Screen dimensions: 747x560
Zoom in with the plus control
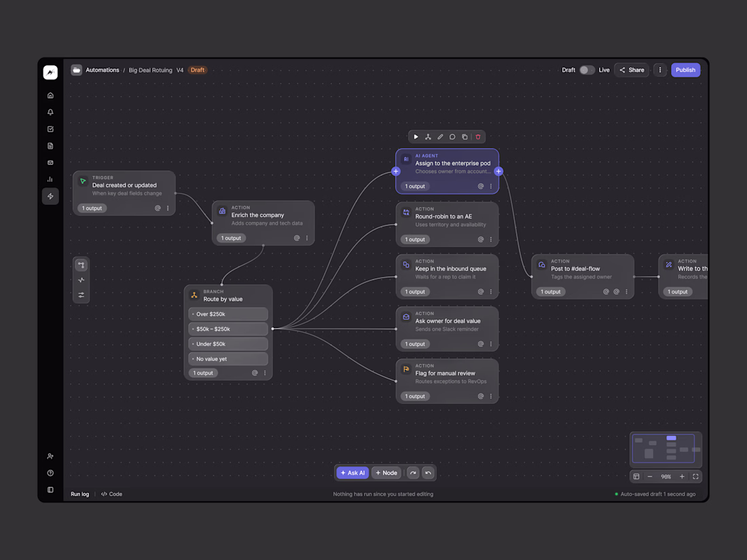[682, 477]
